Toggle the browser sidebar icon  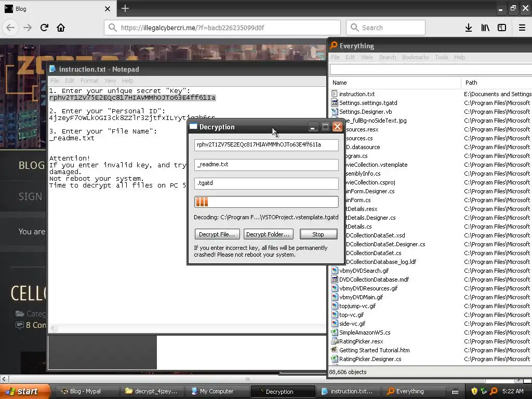click(x=502, y=28)
